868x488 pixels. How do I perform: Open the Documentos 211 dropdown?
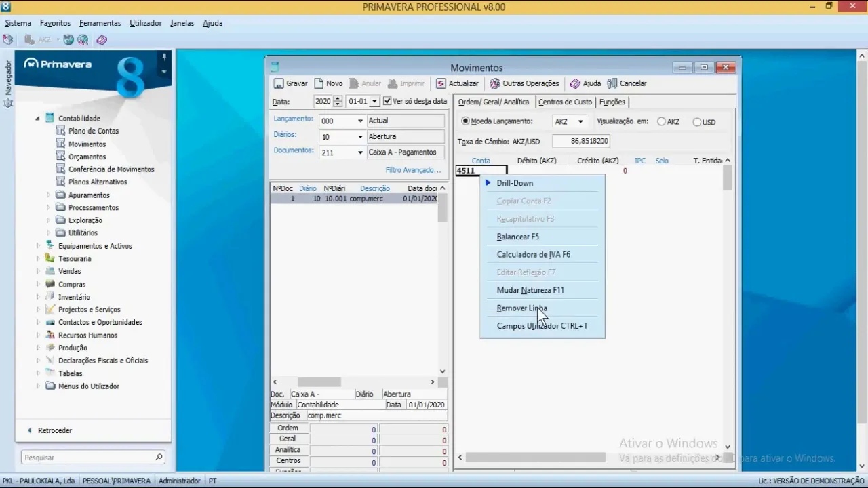(360, 152)
